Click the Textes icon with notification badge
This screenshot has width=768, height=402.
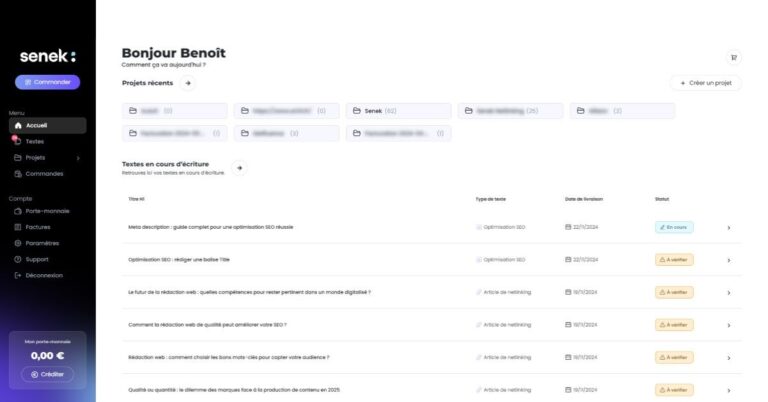17,141
